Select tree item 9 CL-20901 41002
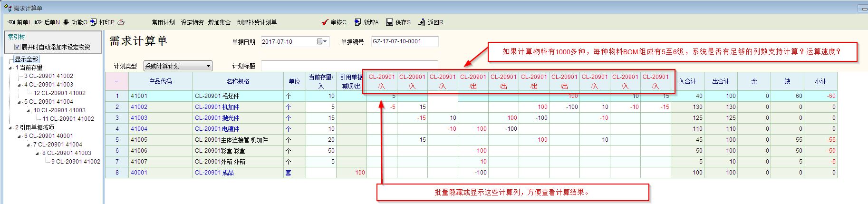The width and height of the screenshot is (868, 204). (76, 162)
